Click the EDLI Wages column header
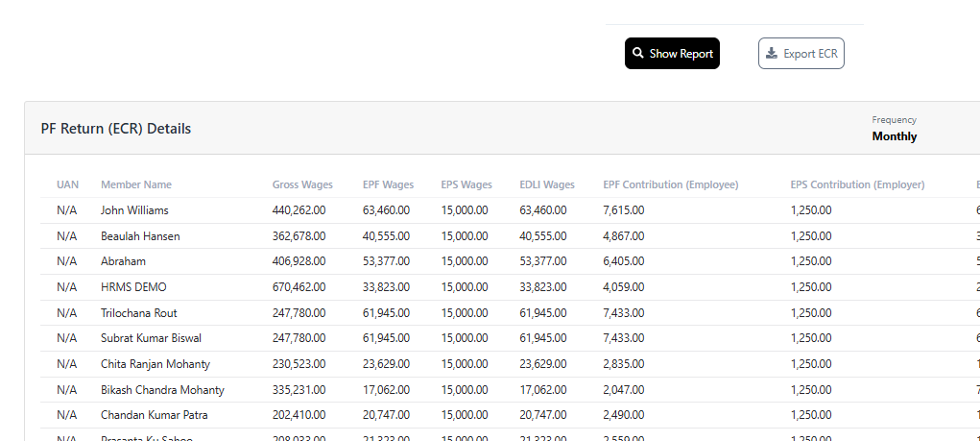The image size is (980, 441). (x=547, y=184)
